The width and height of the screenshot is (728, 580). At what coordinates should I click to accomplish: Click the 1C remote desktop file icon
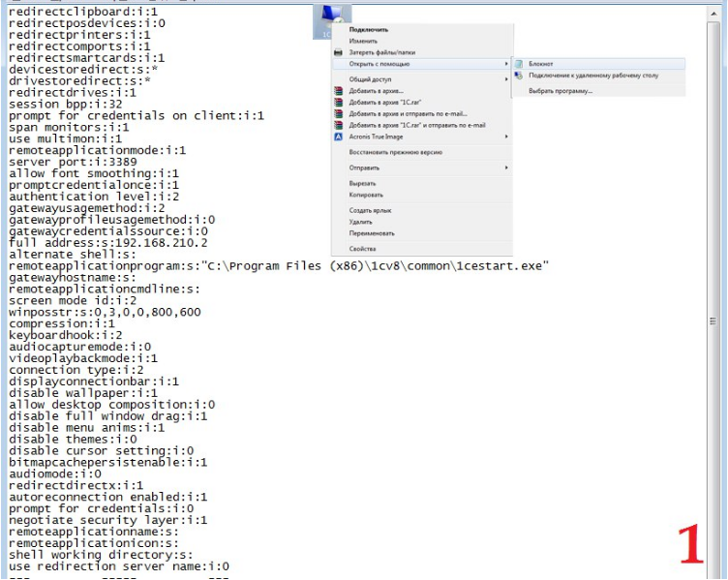pyautogui.click(x=332, y=19)
